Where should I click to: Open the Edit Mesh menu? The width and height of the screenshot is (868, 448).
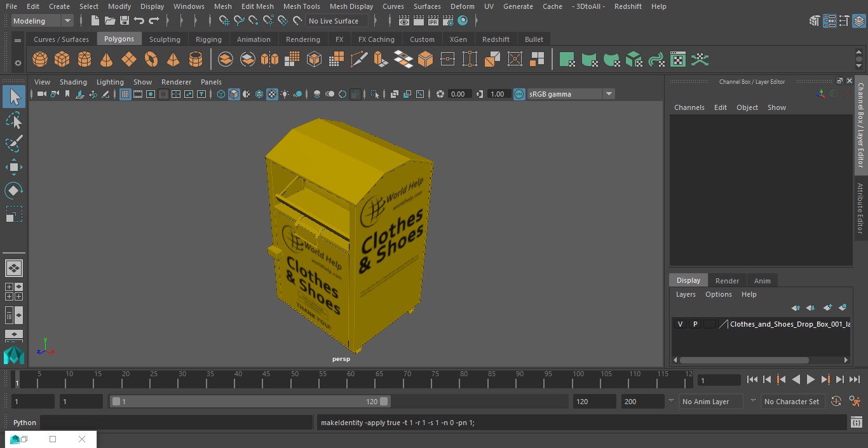click(x=257, y=6)
